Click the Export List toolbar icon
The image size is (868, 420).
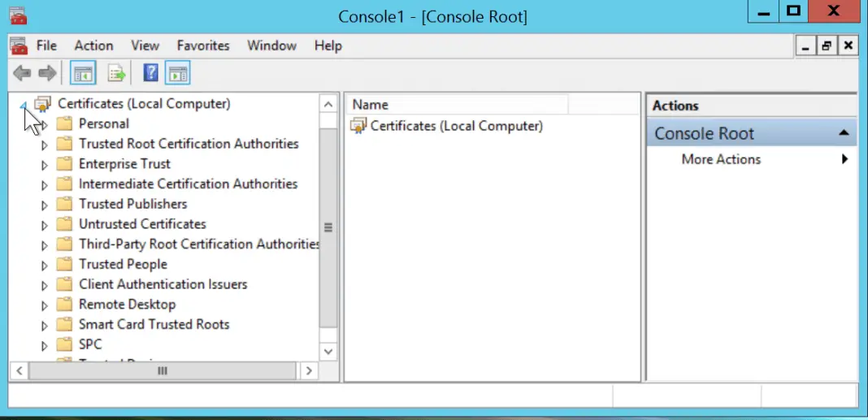click(117, 74)
